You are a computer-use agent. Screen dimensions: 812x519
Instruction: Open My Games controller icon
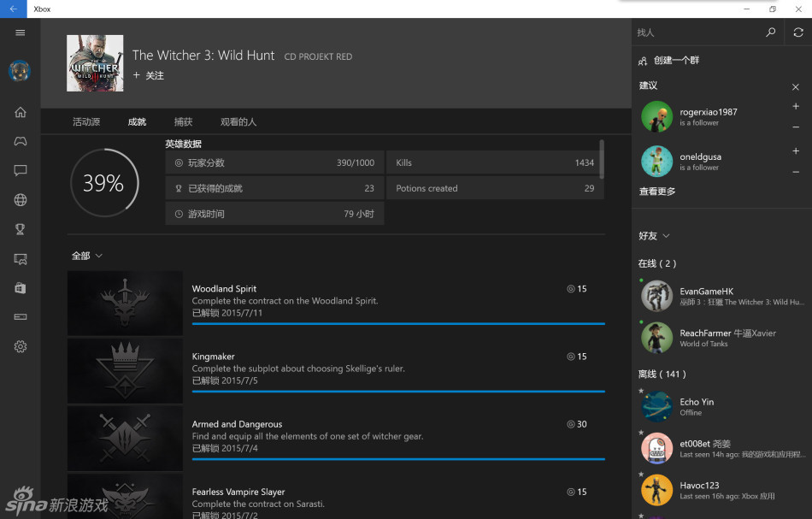point(21,141)
